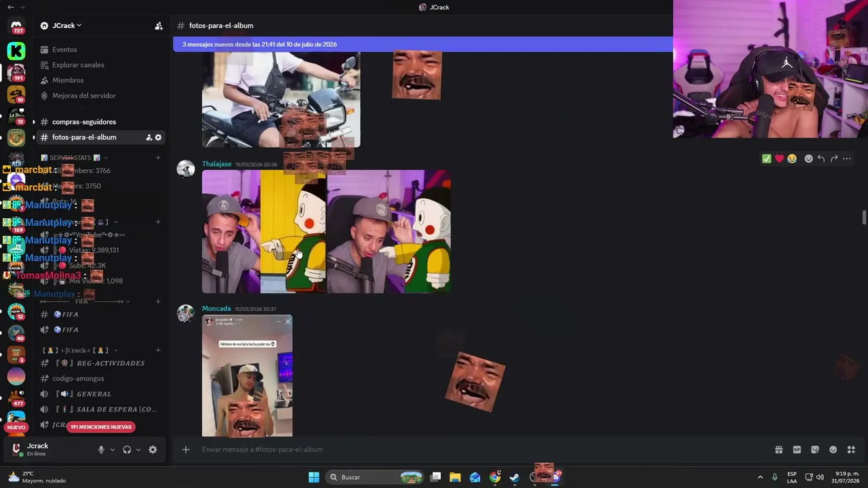Open Thalajase's left image attachment
Viewport: 868px width, 488px height.
(x=264, y=232)
